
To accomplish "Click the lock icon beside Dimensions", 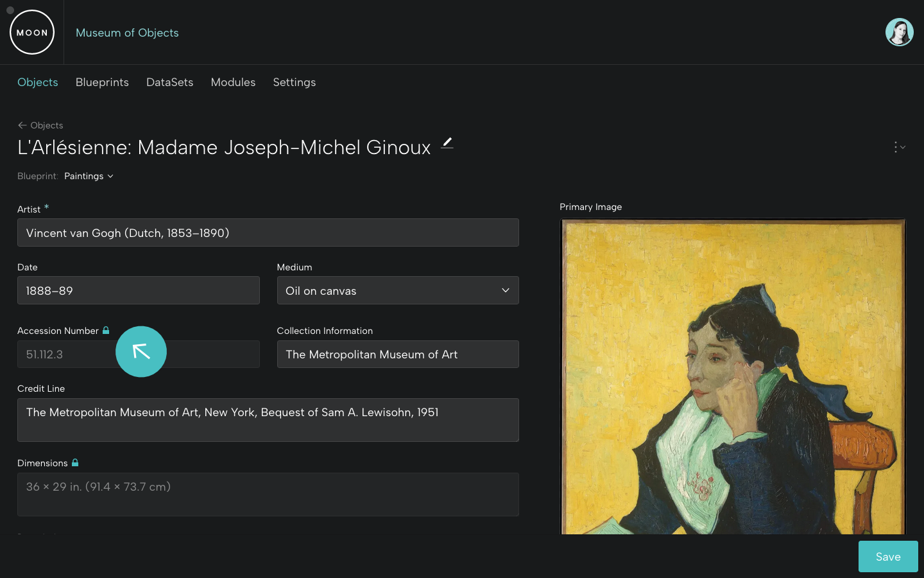I will click(x=75, y=462).
